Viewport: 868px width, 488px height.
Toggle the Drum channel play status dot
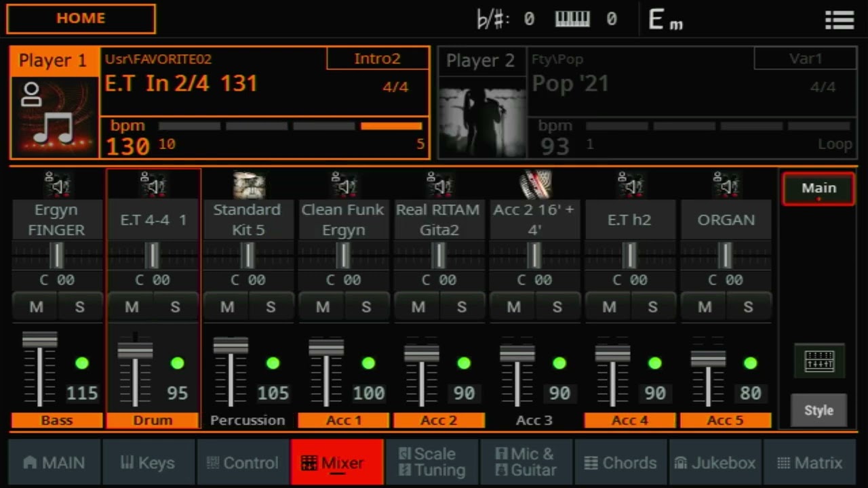[x=178, y=363]
